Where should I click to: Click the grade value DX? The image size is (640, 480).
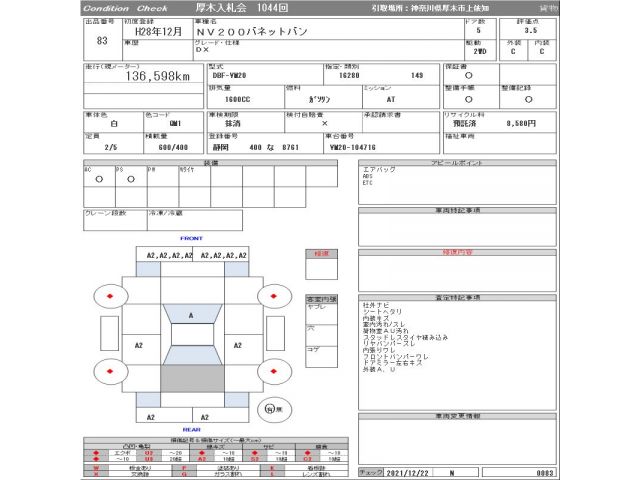pyautogui.click(x=202, y=50)
